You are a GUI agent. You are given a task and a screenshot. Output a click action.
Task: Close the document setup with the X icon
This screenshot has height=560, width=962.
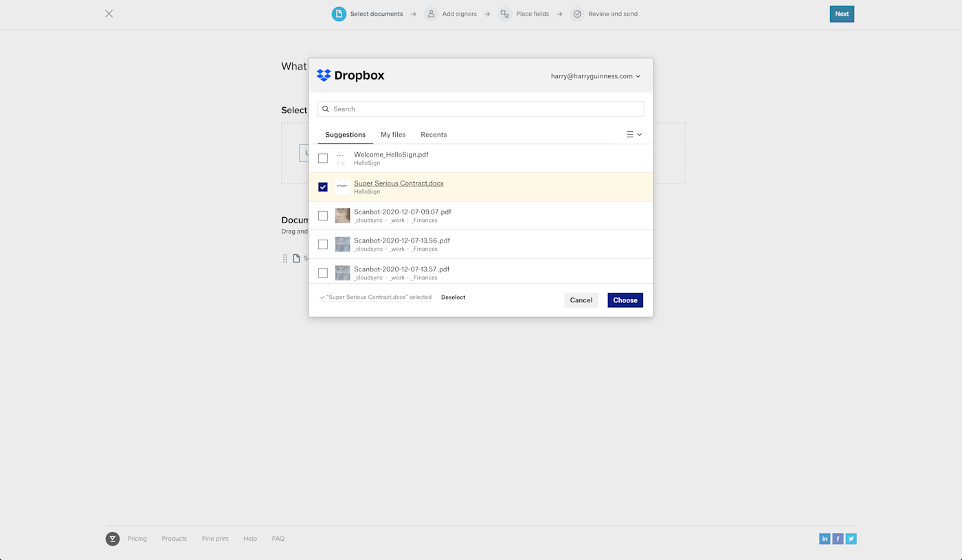click(109, 14)
